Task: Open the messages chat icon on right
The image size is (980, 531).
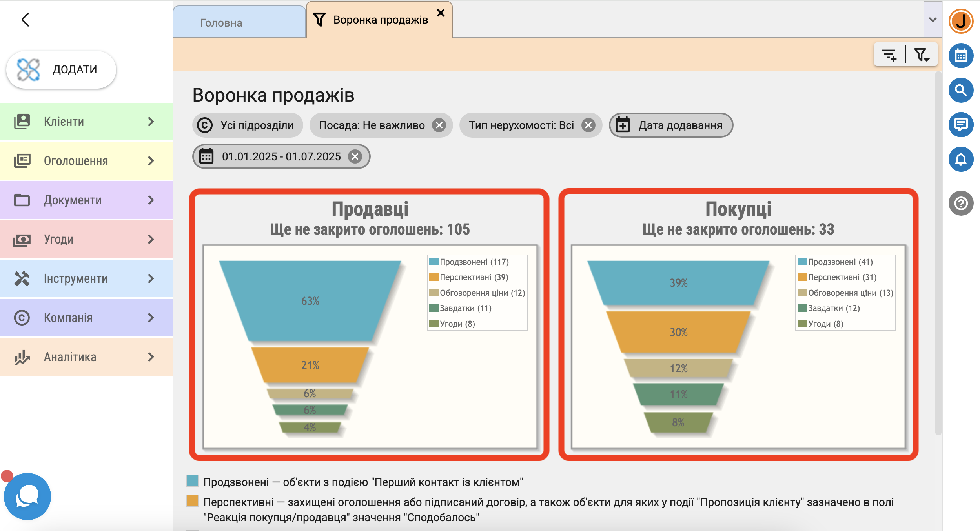Action: click(961, 125)
